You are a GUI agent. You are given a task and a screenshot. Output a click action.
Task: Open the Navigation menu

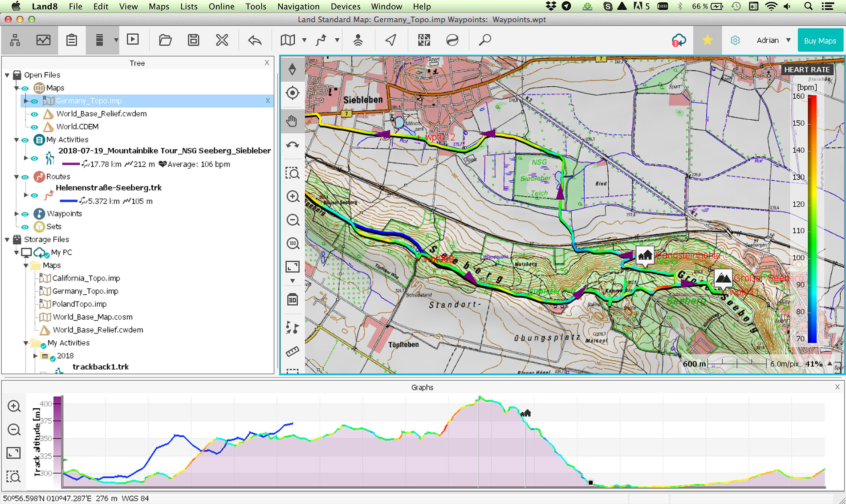point(298,6)
